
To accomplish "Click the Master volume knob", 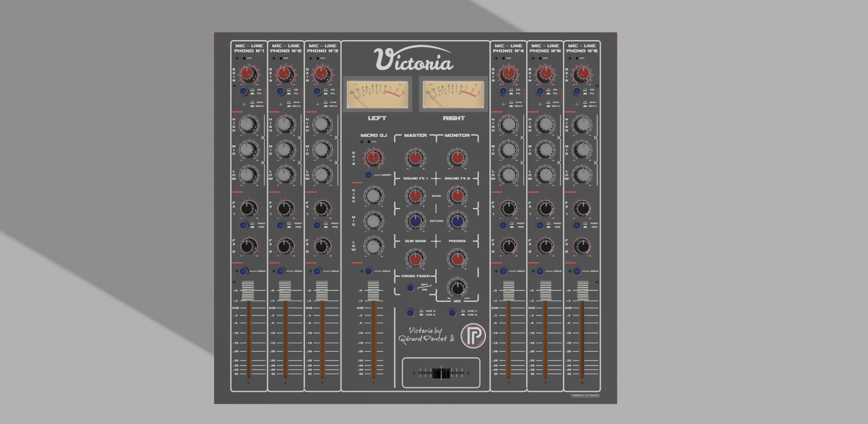I will click(415, 158).
